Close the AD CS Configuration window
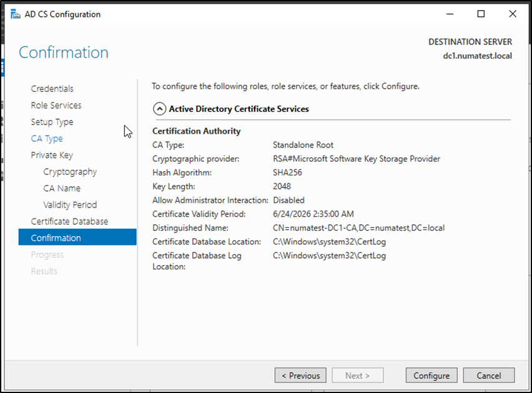This screenshot has height=393, width=532. pos(512,14)
